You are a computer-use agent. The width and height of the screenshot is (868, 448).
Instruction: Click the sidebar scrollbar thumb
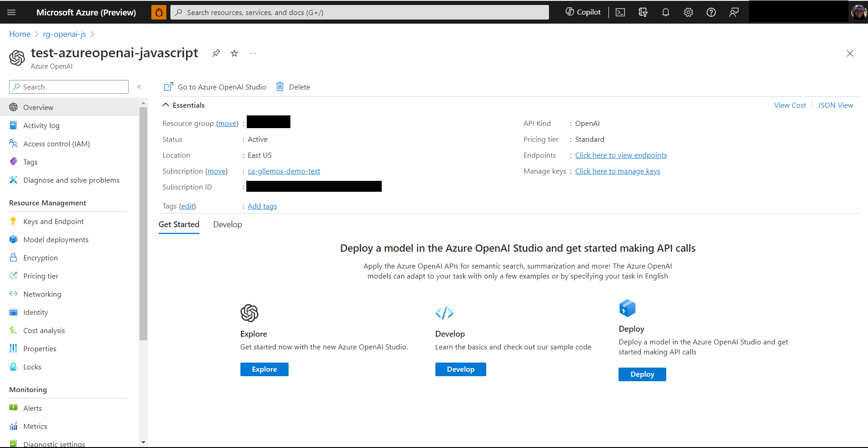click(144, 224)
